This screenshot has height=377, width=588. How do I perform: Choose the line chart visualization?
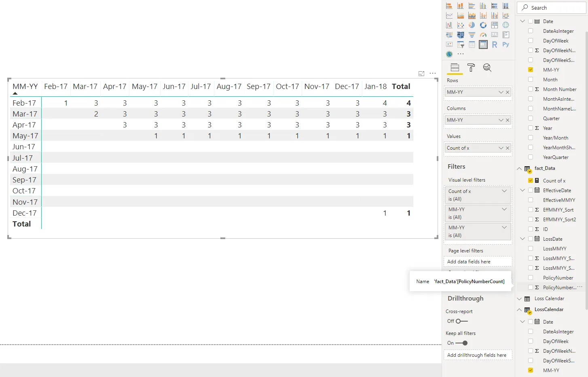pyautogui.click(x=449, y=15)
